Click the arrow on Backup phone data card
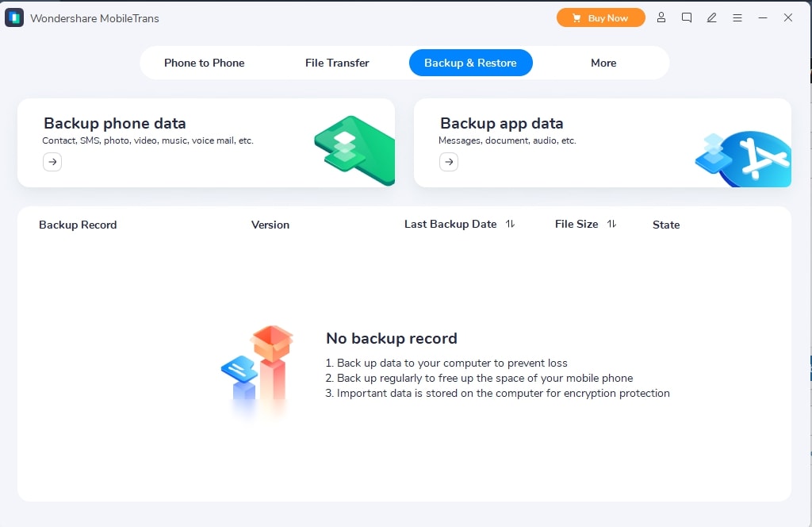Image resolution: width=812 pixels, height=527 pixels. (52, 162)
